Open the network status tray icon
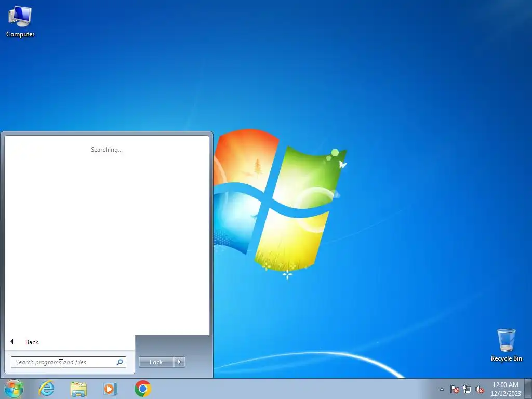The width and height of the screenshot is (532, 399). click(467, 390)
